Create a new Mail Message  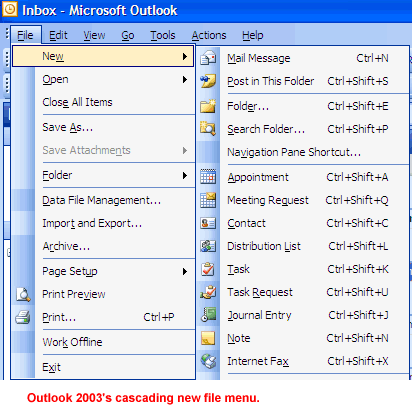[303, 58]
